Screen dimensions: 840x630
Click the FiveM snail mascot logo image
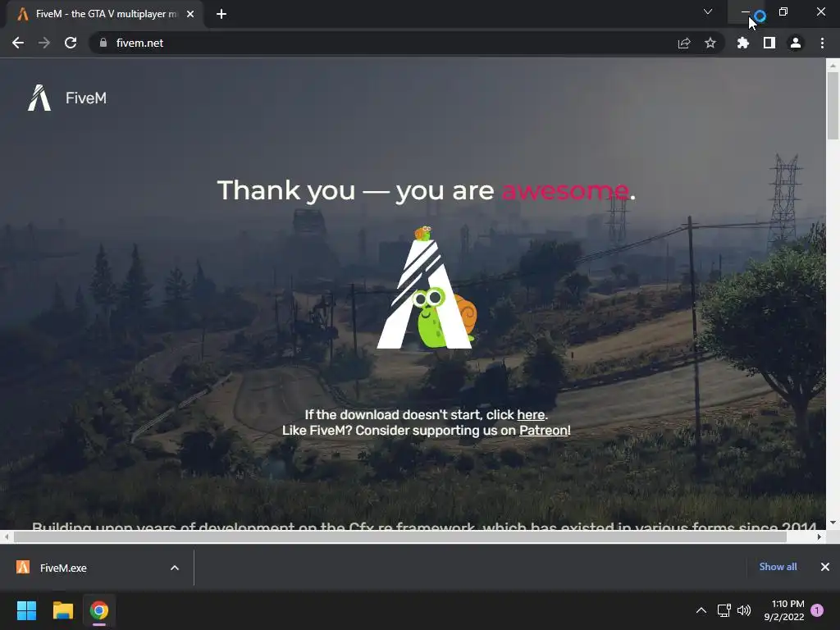pyautogui.click(x=427, y=288)
